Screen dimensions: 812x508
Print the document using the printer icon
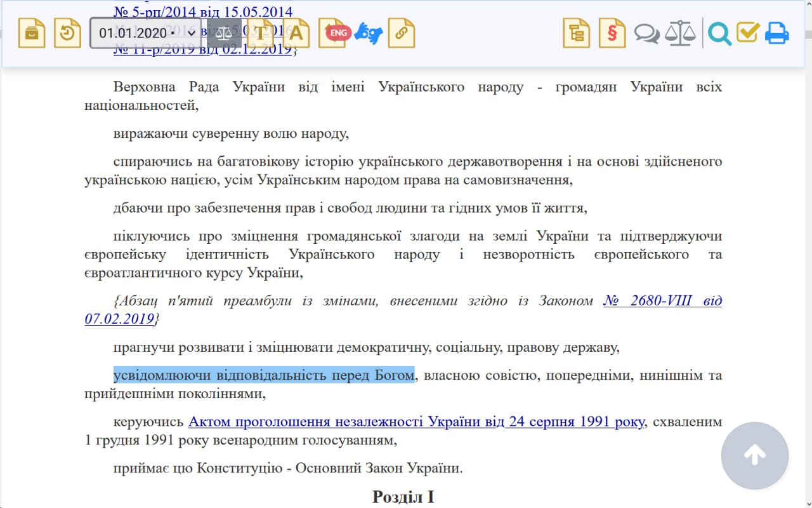pyautogui.click(x=776, y=33)
